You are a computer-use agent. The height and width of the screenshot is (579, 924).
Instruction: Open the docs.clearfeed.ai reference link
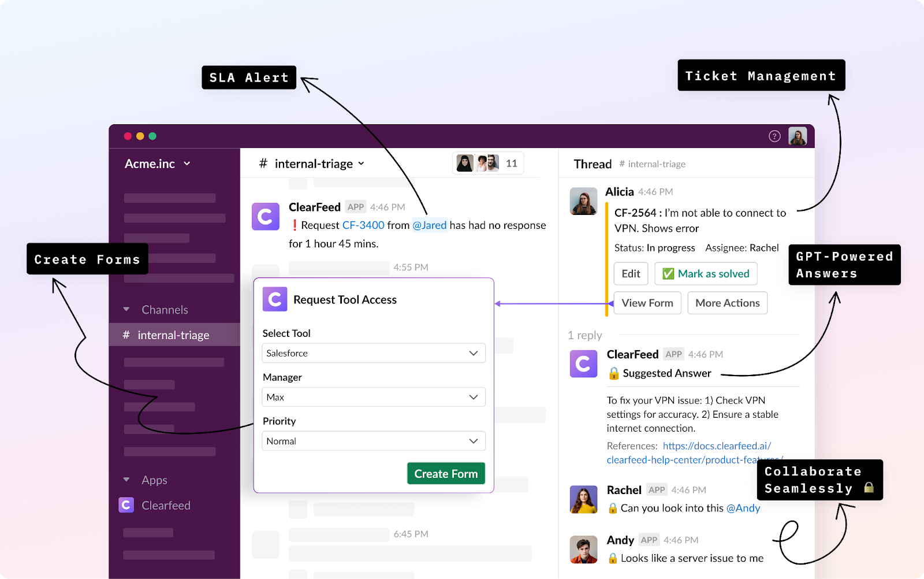pos(694,453)
